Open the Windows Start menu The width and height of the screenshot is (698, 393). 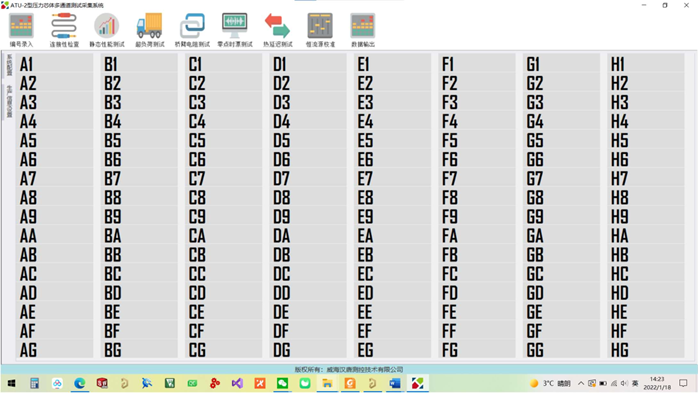(12, 383)
